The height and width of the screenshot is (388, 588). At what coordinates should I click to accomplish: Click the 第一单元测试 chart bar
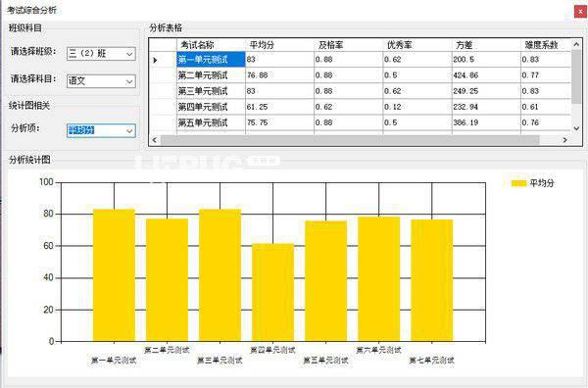pyautogui.click(x=114, y=275)
